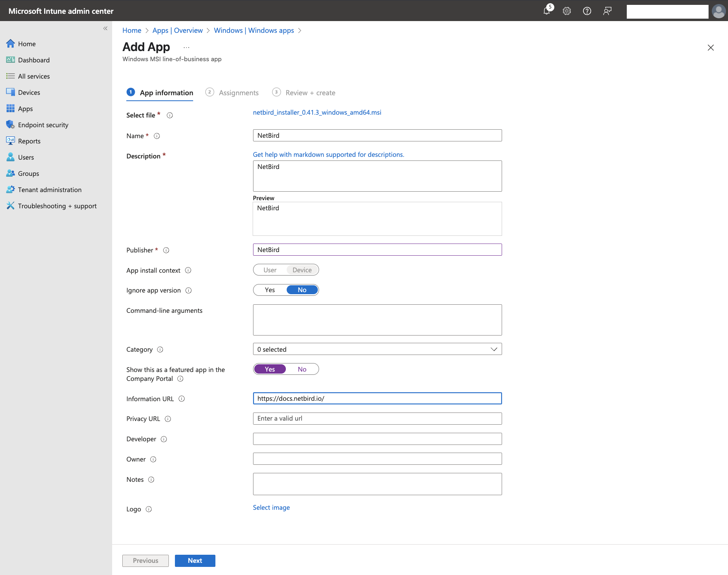Open the feedback icon in header
This screenshot has height=575, width=728.
click(x=607, y=11)
